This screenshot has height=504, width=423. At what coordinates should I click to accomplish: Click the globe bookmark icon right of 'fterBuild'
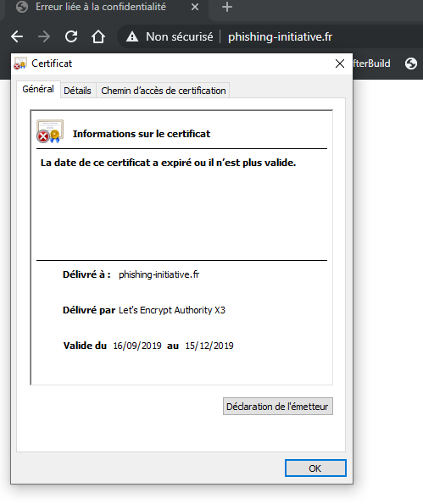tap(411, 64)
